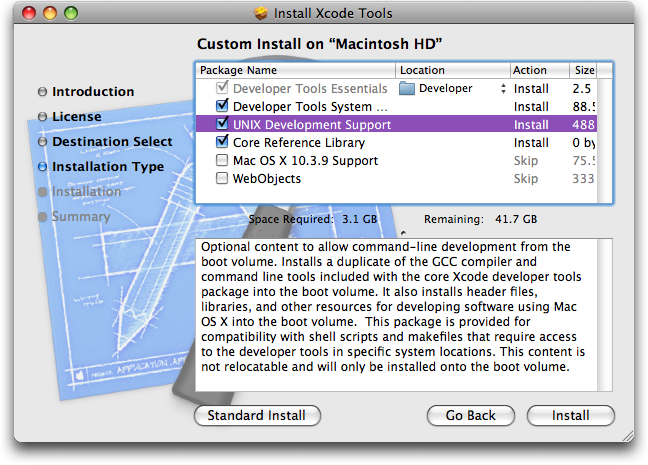Select the Introduction step bullet
Screen dimensions: 648x465
[43, 91]
